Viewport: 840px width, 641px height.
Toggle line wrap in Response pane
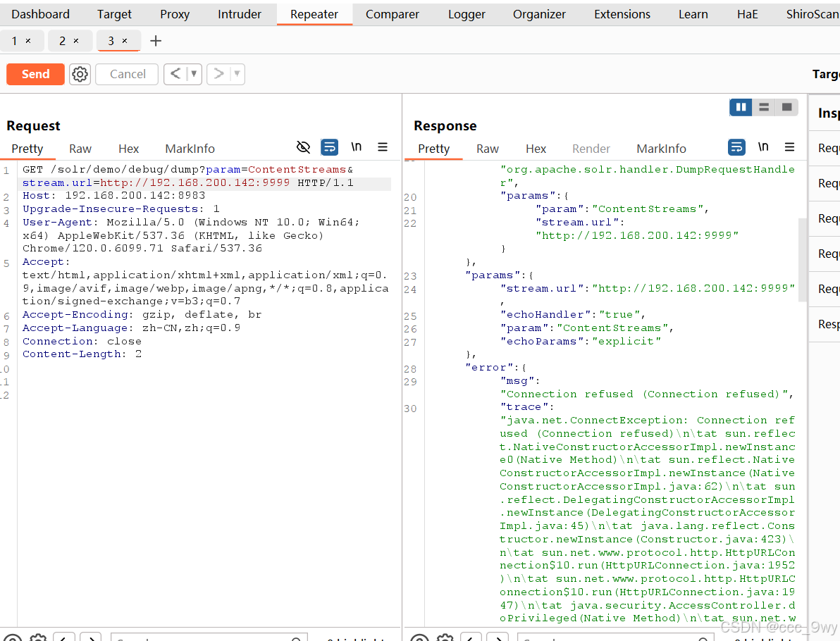coord(736,147)
